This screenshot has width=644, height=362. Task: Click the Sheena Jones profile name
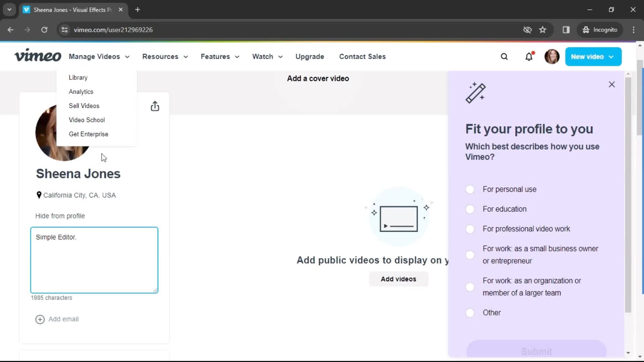click(x=78, y=174)
